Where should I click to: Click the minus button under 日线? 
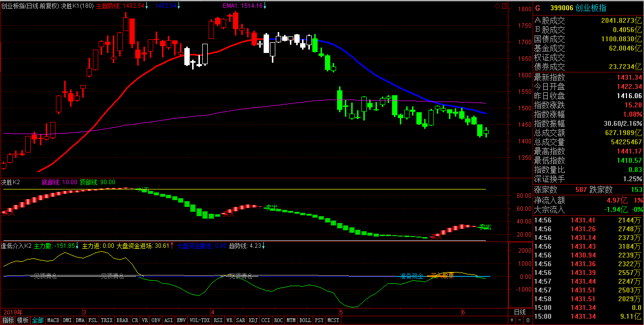(x=520, y=320)
